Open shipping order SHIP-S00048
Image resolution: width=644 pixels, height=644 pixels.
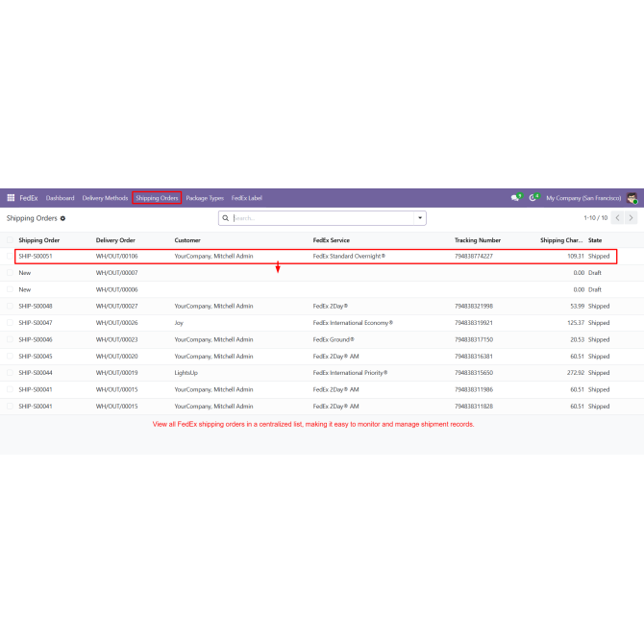[x=36, y=306]
